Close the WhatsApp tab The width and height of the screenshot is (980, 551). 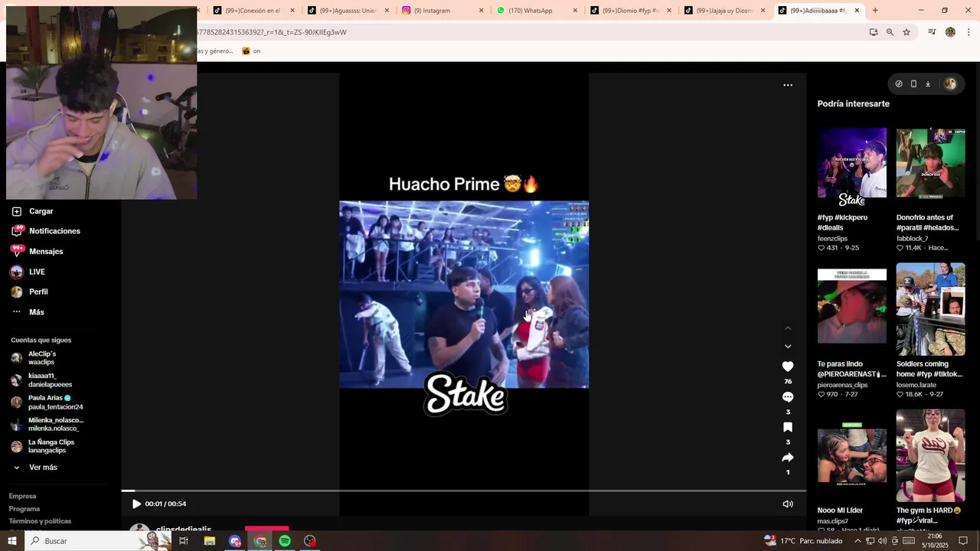(x=575, y=11)
